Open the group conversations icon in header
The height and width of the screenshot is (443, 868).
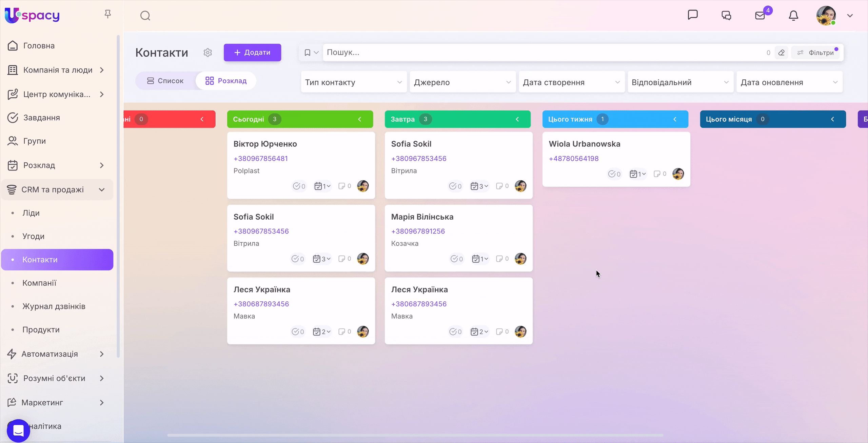coord(726,15)
